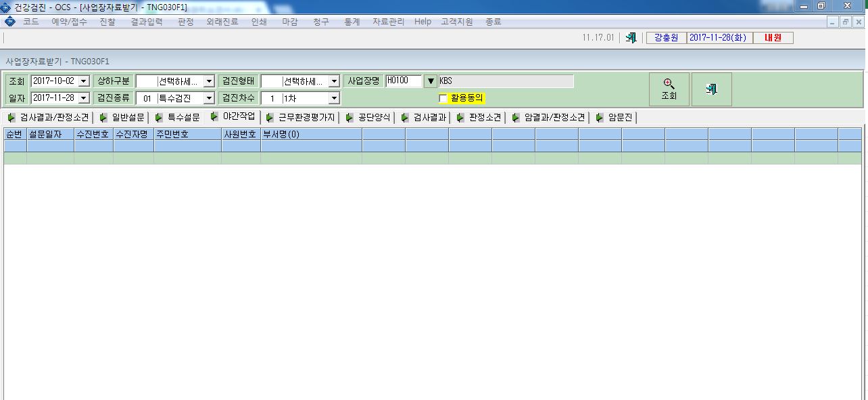Expand the 검진종류 특수검진 dropdown
Viewport: 868px width, 400px height.
pos(209,99)
